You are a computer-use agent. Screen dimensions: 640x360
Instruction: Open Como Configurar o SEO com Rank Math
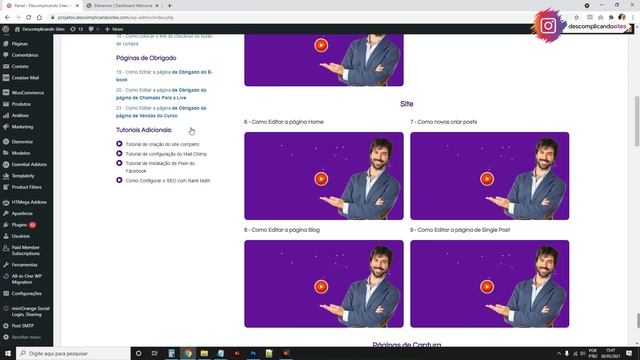click(168, 180)
